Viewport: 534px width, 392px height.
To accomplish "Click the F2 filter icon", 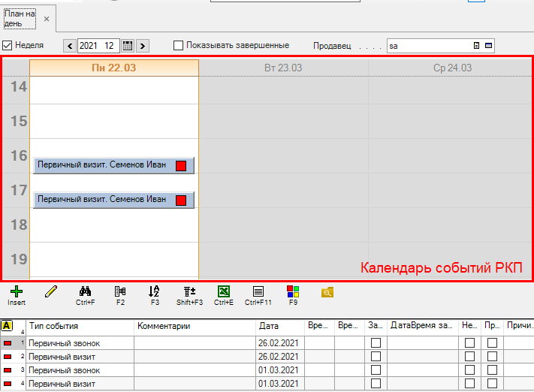I will (119, 291).
